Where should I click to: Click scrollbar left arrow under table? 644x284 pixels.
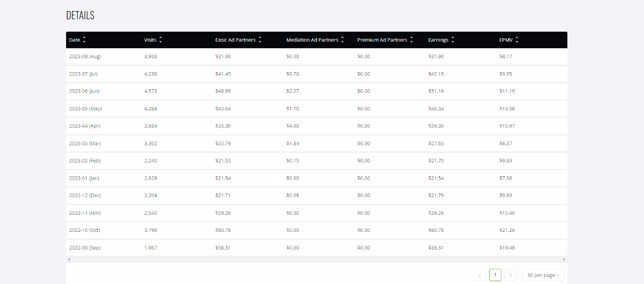point(69,260)
